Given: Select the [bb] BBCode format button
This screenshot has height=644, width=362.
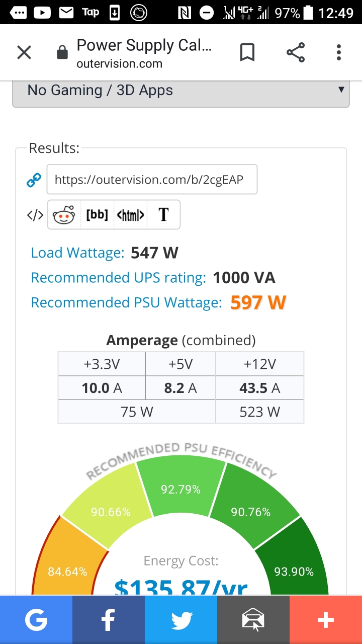Looking at the screenshot, I should 97,215.
